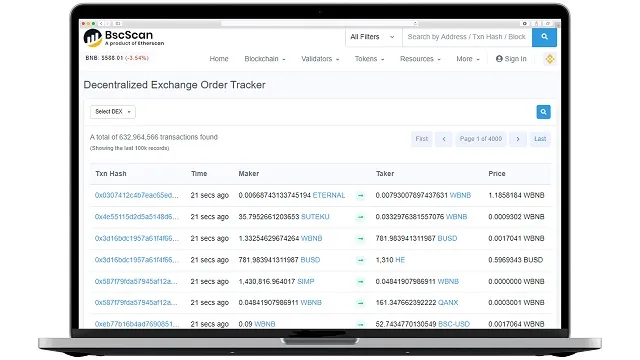
Task: Click the user icon beside Sign In
Action: 499,59
